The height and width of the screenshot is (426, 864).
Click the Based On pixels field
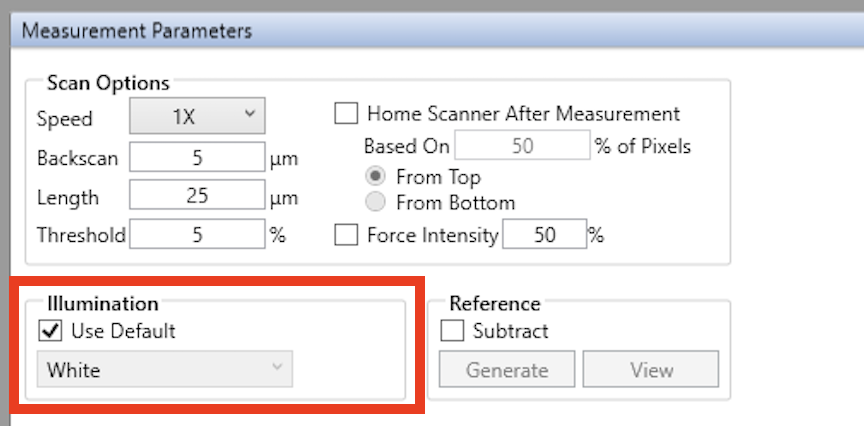coord(522,146)
